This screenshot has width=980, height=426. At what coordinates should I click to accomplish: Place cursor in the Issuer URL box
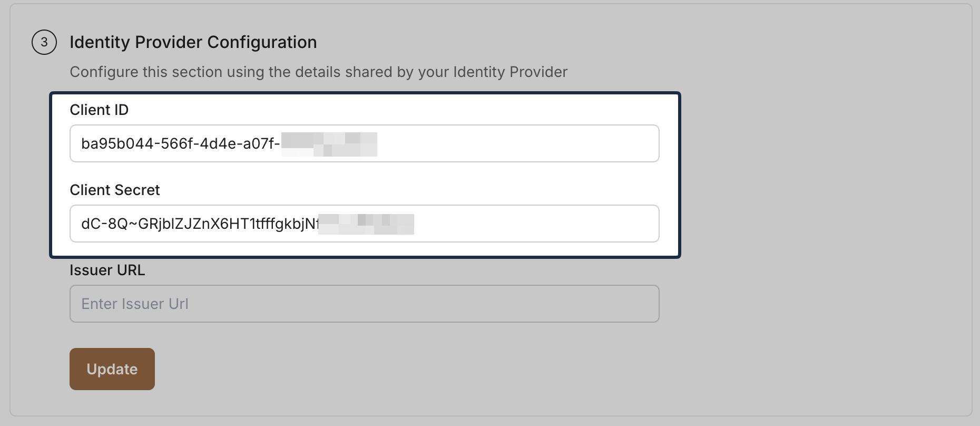(364, 304)
